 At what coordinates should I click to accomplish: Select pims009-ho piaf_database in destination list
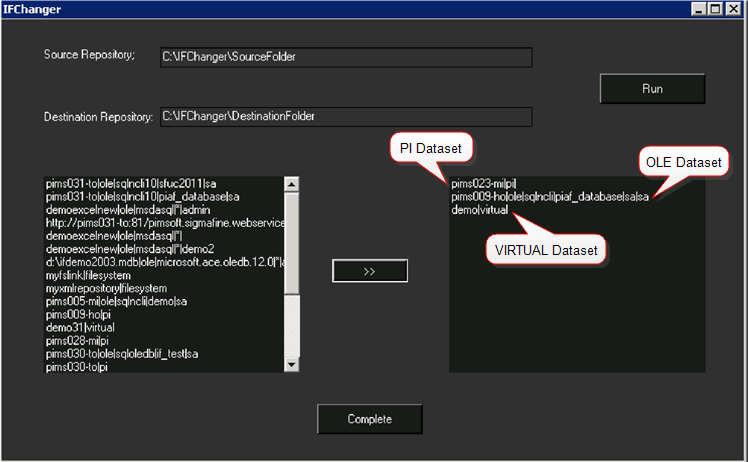click(x=549, y=197)
